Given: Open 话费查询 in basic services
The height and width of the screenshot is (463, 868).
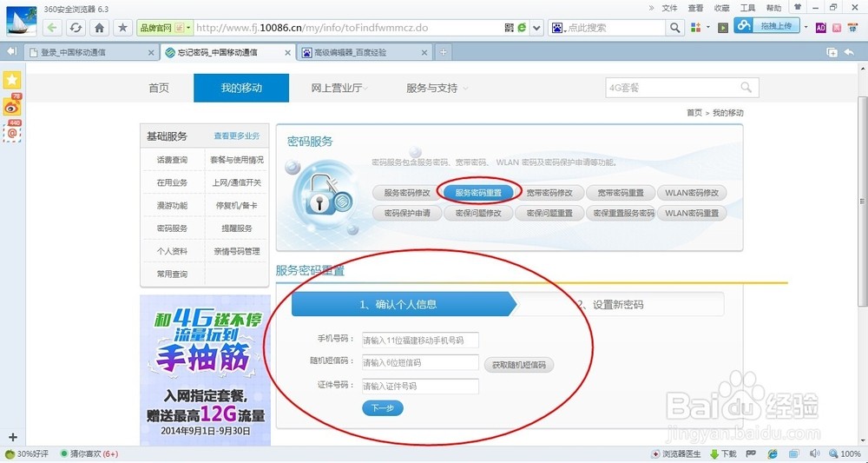Looking at the screenshot, I should [x=172, y=160].
